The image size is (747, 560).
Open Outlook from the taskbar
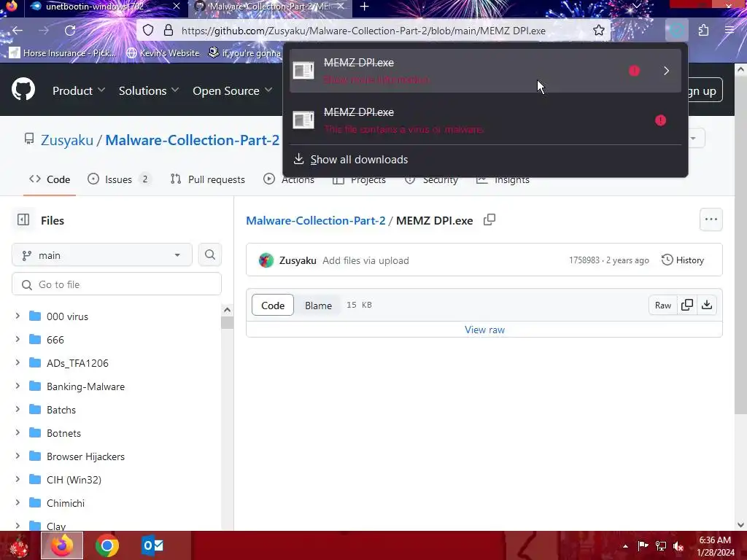pos(152,545)
